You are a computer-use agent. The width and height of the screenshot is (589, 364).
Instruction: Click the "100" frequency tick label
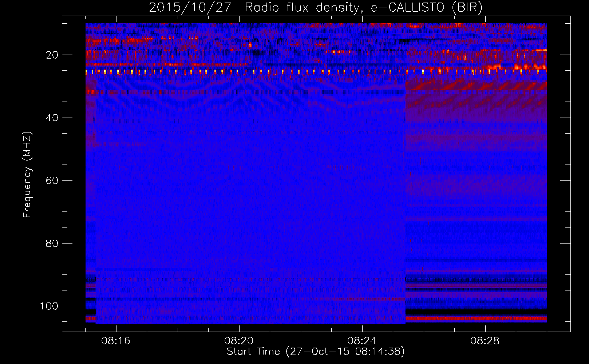(49, 306)
